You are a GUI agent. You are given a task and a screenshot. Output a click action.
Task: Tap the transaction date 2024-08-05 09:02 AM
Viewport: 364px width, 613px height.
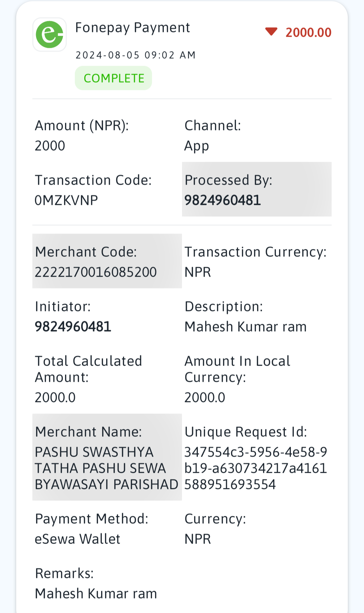[x=135, y=55]
